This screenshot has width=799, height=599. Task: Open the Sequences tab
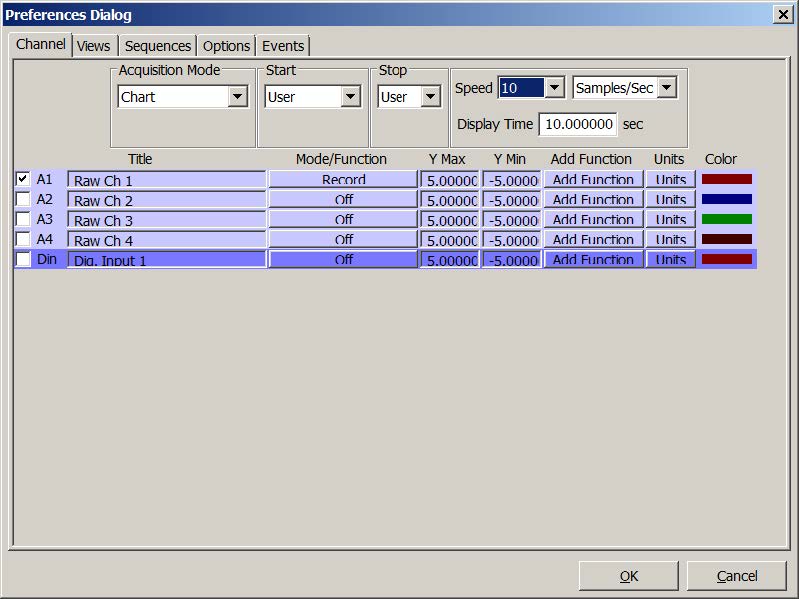[157, 46]
